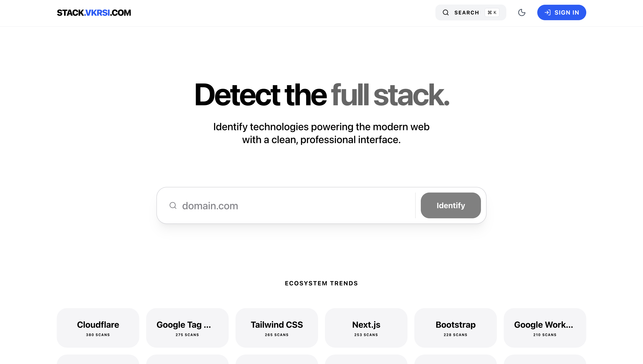
Task: Focus the domain.com input field
Action: (x=295, y=205)
